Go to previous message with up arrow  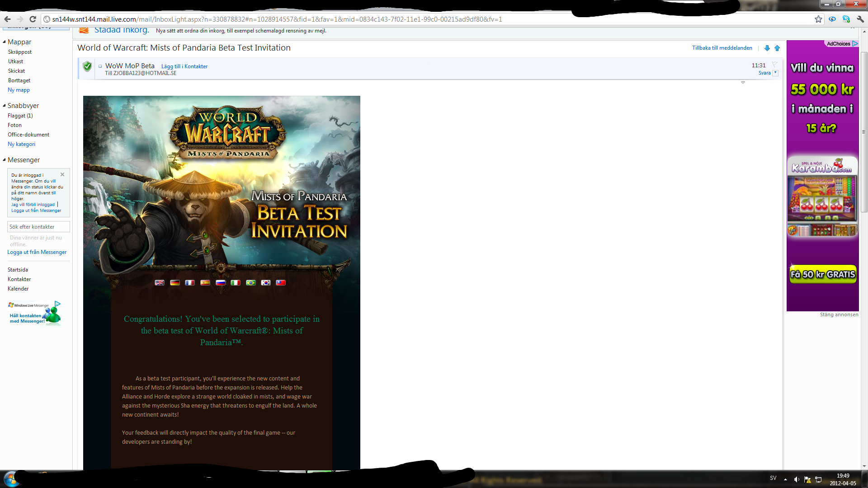point(777,48)
